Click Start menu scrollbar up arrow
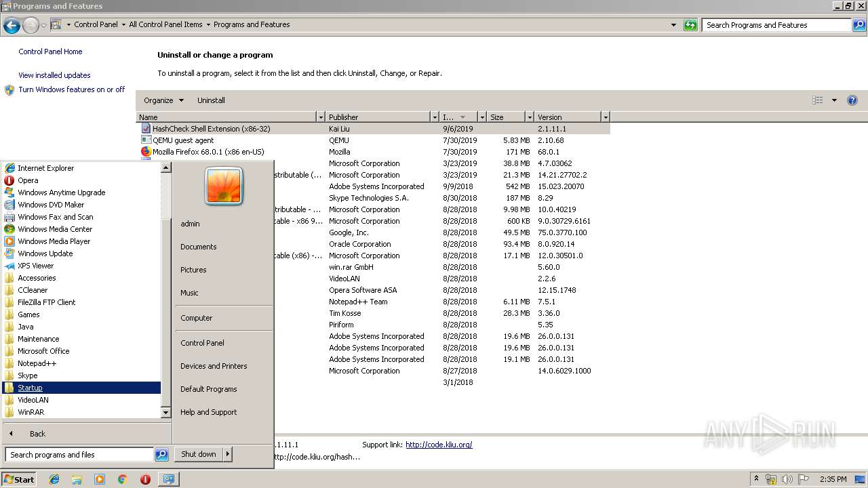 [166, 167]
